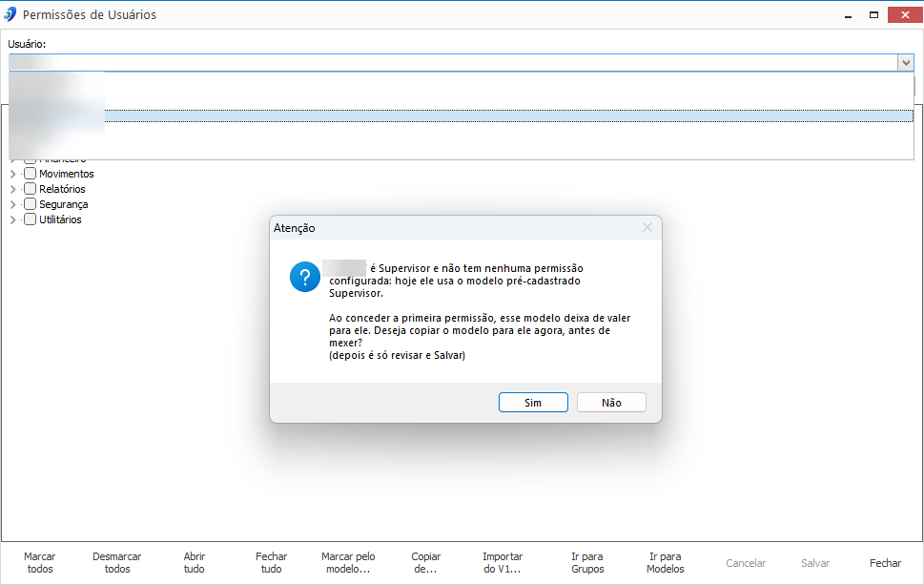924x585 pixels.
Task: Click Marcar todos button
Action: (39, 563)
